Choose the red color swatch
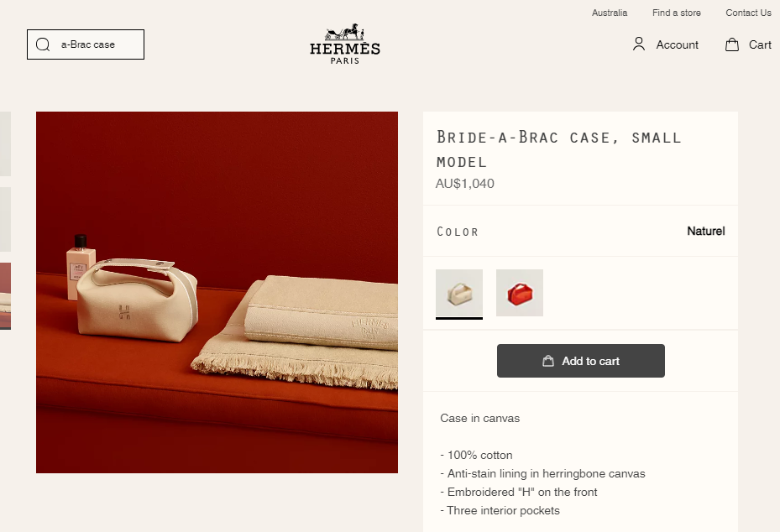This screenshot has height=532, width=780. pos(520,293)
